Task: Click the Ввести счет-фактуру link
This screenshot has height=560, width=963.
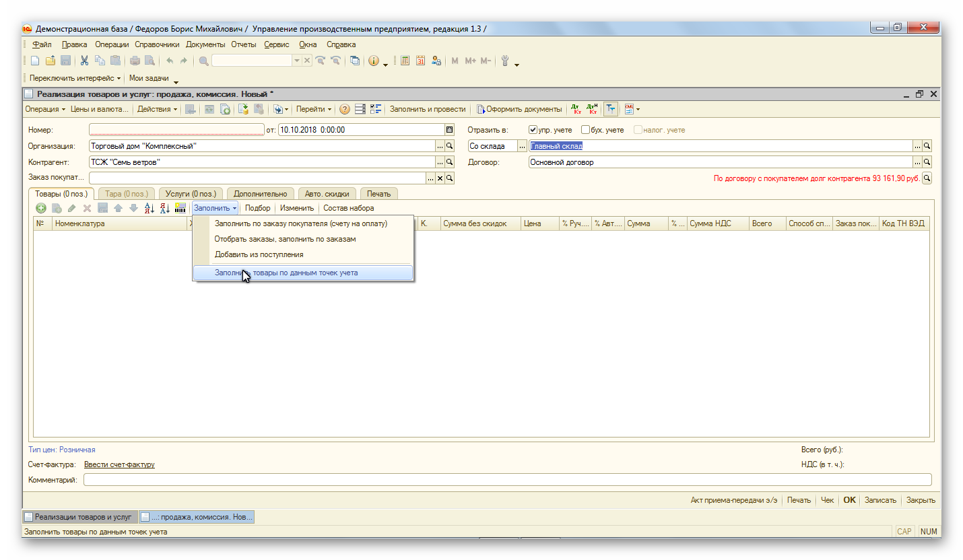Action: pos(119,464)
